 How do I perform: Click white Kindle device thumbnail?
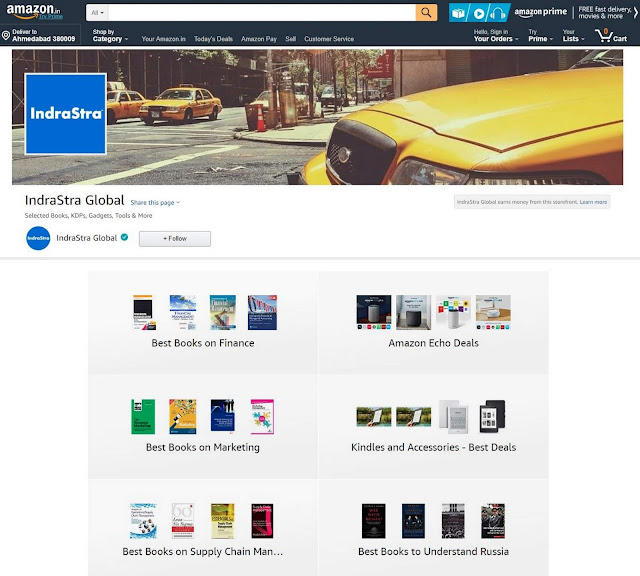pyautogui.click(x=453, y=416)
